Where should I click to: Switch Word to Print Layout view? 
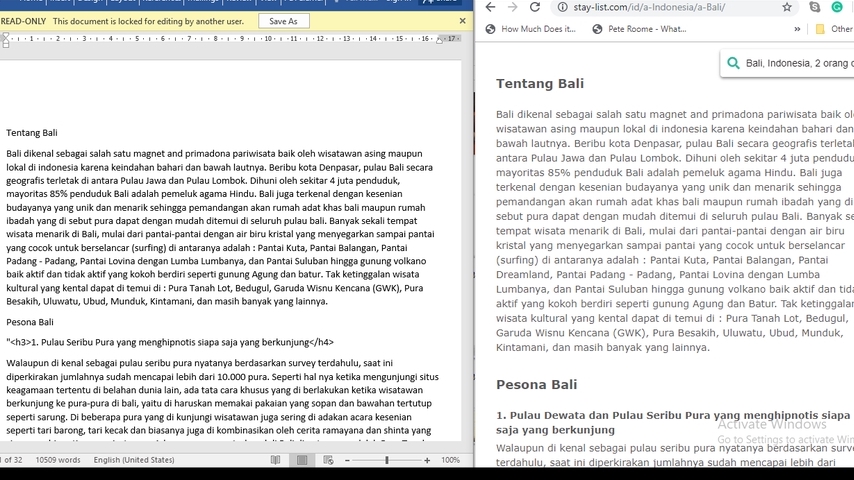click(302, 460)
